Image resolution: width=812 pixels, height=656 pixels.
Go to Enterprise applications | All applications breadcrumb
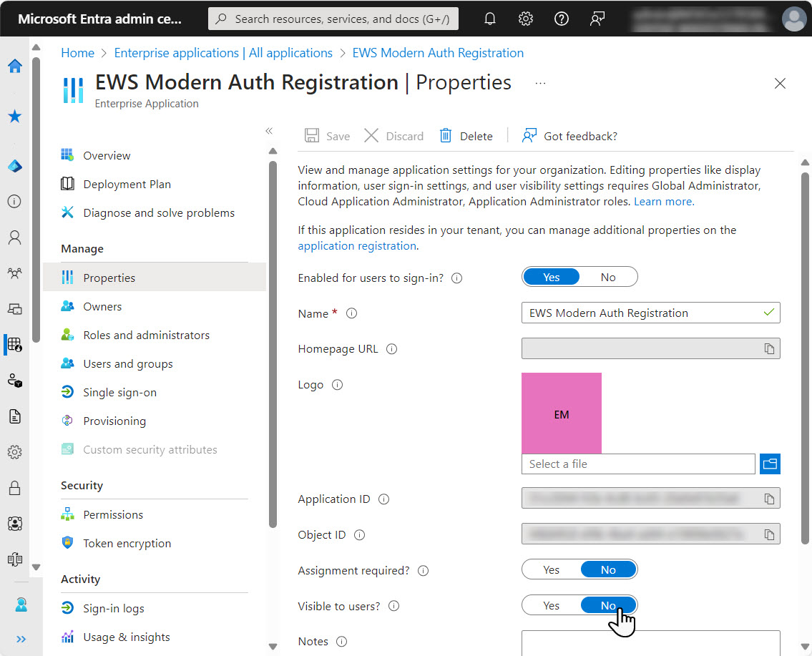click(x=223, y=53)
